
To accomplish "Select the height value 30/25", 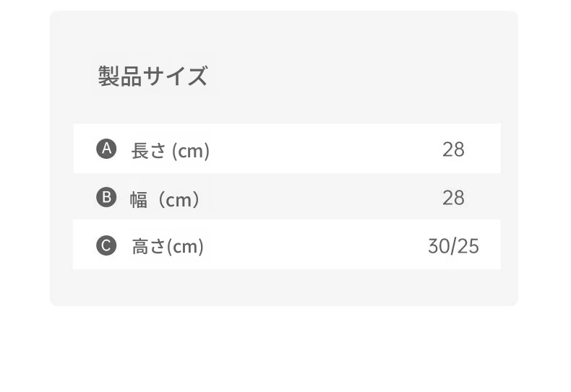I will 453,246.
